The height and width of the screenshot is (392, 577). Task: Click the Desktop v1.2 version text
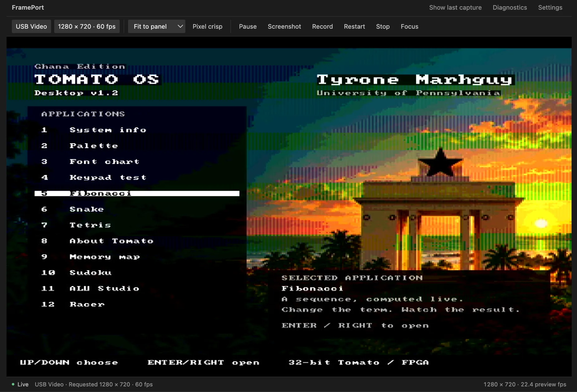coord(76,93)
